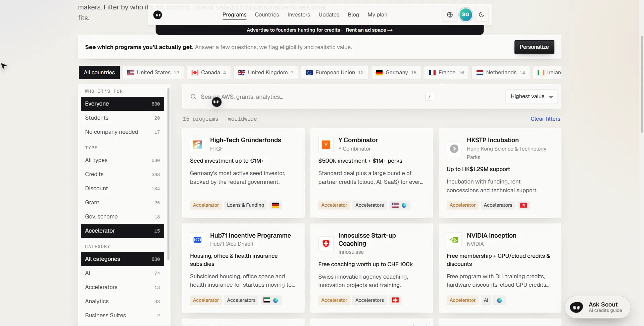Click the German flag on HTGF card

click(276, 205)
